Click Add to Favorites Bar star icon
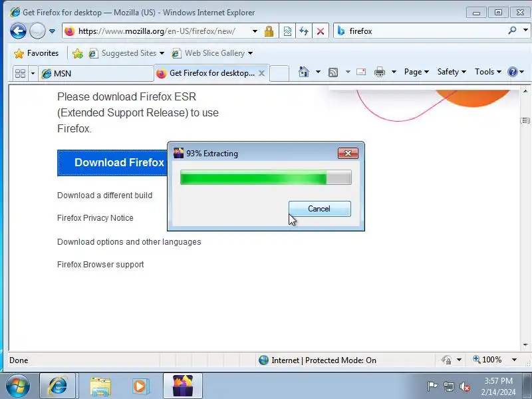The height and width of the screenshot is (399, 532). click(x=77, y=53)
